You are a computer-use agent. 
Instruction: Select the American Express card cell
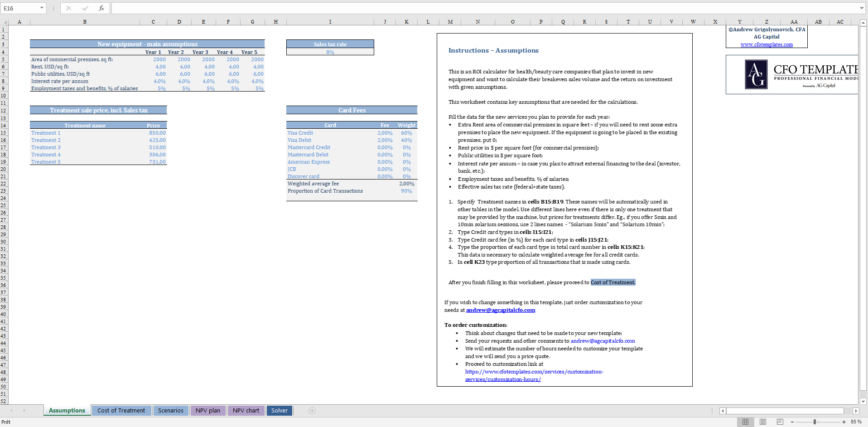point(330,162)
